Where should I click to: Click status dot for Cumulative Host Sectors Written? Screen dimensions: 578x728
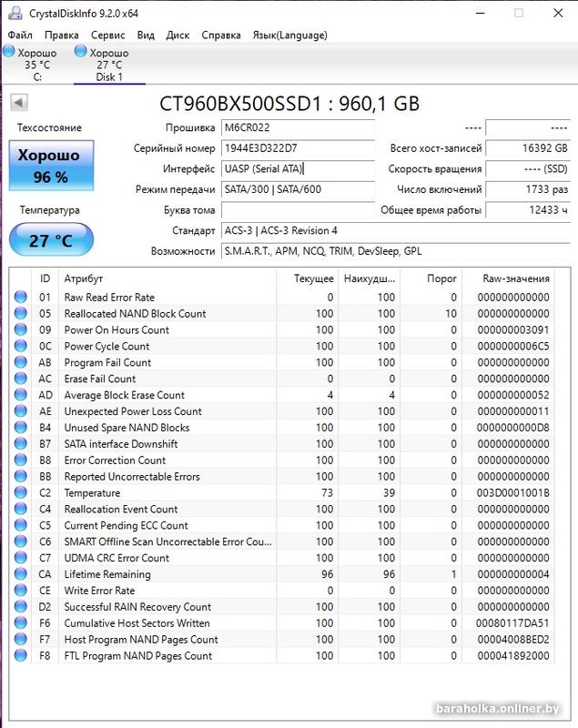pyautogui.click(x=20, y=622)
